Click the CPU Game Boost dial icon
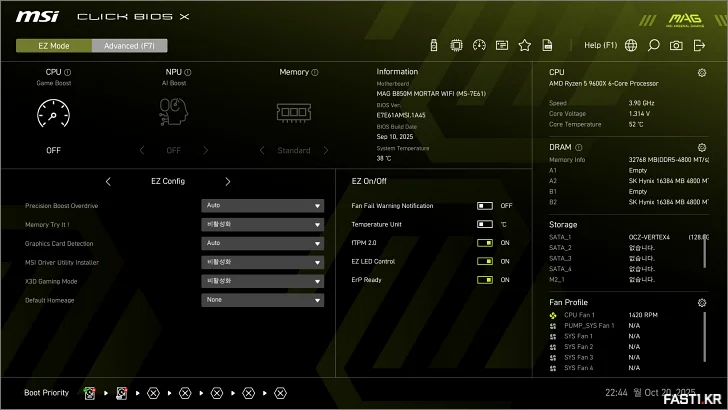 (53, 113)
